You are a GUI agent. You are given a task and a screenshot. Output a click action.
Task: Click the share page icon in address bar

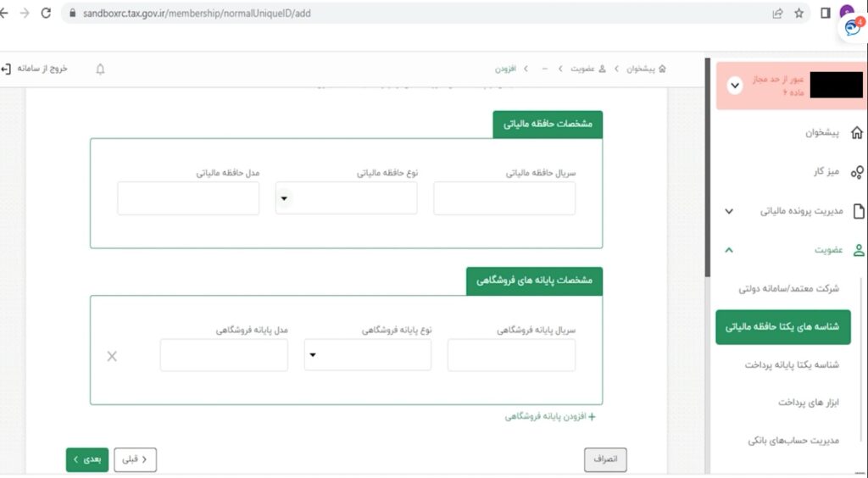pyautogui.click(x=778, y=14)
